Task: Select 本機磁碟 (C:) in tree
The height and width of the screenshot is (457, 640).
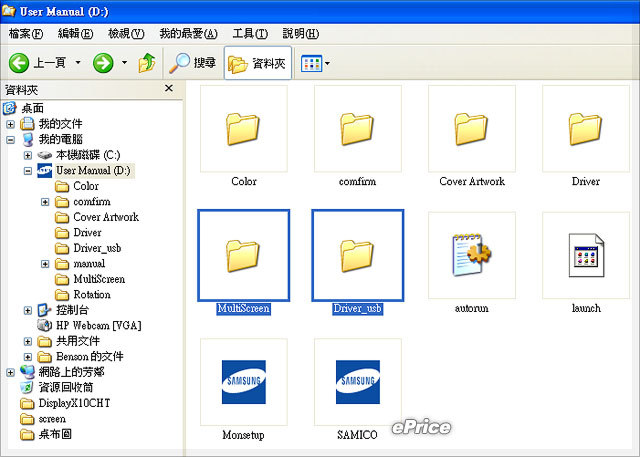Action: 88,155
